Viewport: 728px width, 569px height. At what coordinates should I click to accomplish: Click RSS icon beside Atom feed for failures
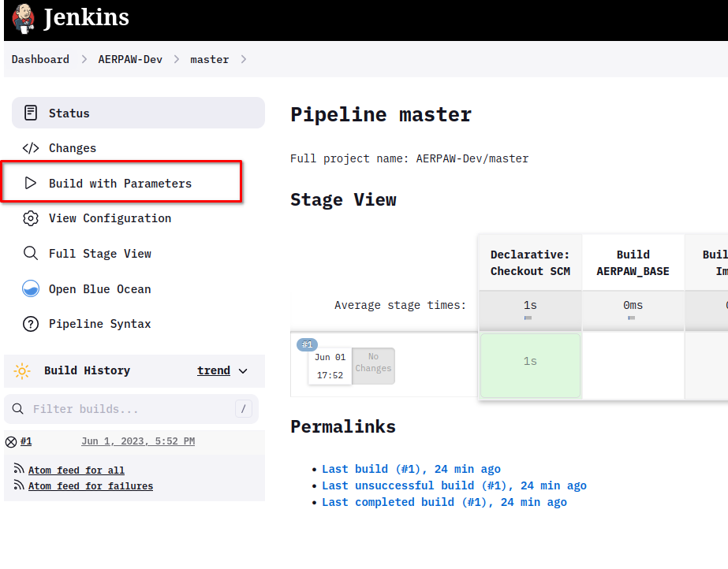coord(19,485)
